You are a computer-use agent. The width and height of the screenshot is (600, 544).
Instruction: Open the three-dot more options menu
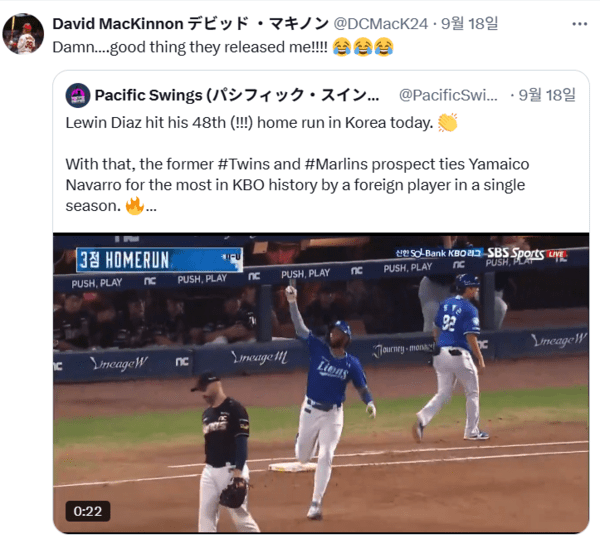(x=579, y=24)
